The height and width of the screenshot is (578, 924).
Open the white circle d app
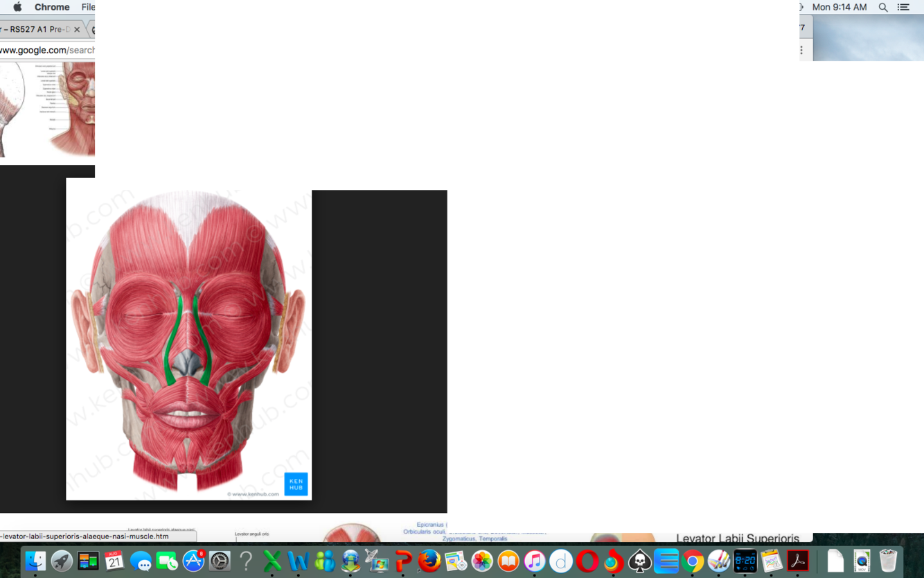(x=561, y=561)
